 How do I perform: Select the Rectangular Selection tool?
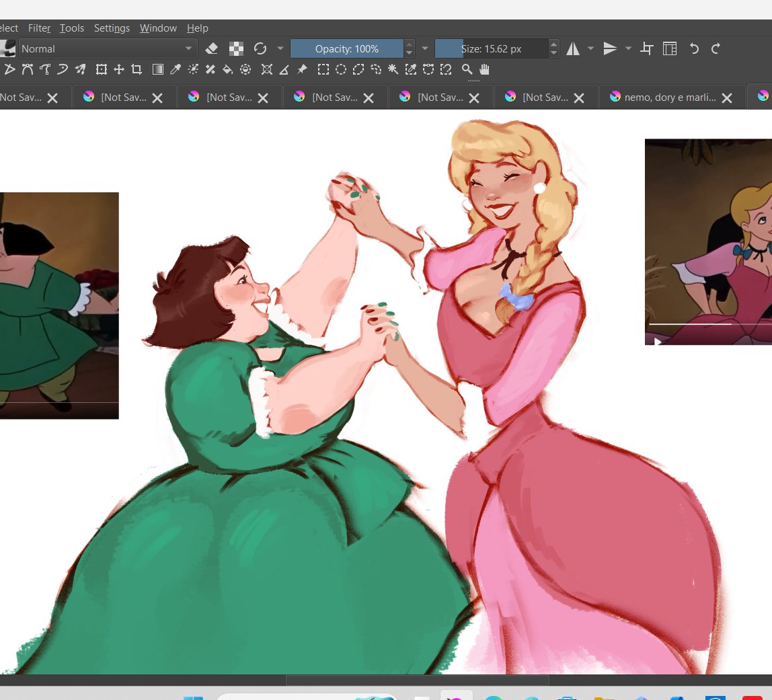click(323, 69)
